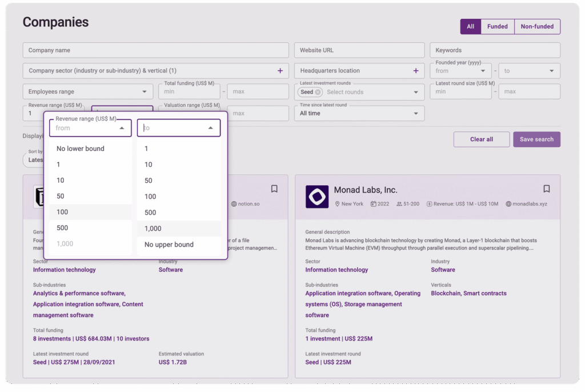Open the Blockchain, Smart contracts verticals link
The height and width of the screenshot is (392, 585).
[468, 293]
